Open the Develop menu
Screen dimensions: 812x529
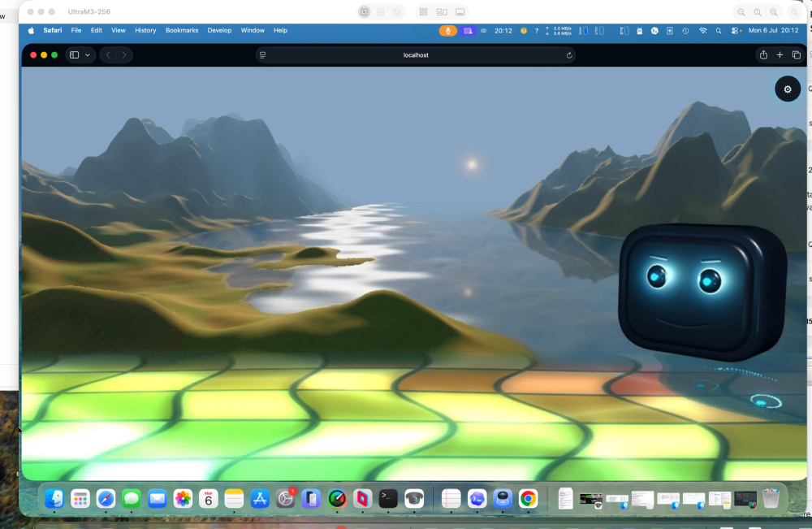pyautogui.click(x=219, y=31)
